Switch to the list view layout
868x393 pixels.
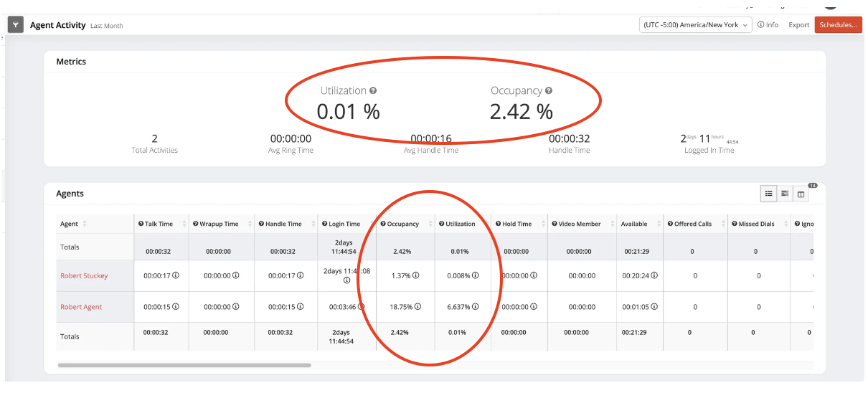[768, 194]
